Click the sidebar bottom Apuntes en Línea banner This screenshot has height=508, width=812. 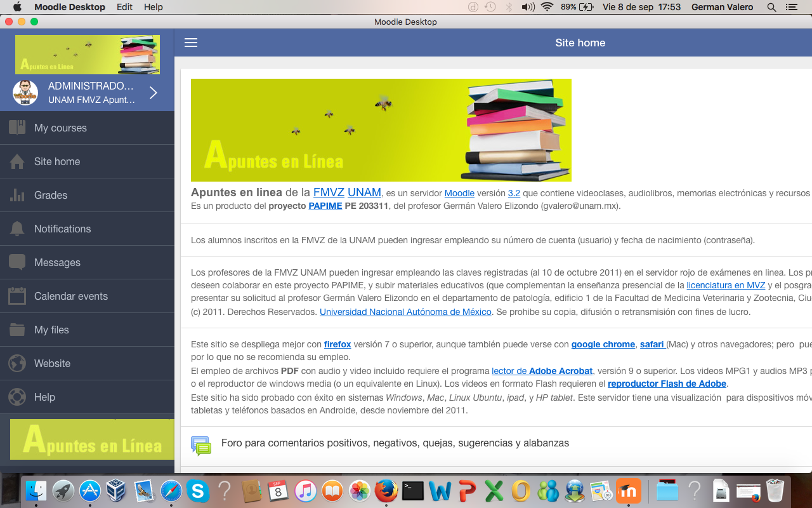pyautogui.click(x=92, y=439)
